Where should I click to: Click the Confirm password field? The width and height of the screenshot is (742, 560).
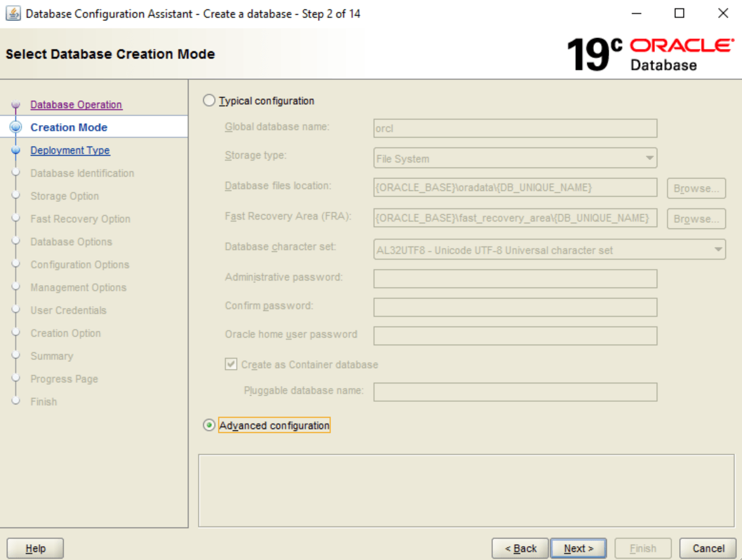click(x=515, y=307)
